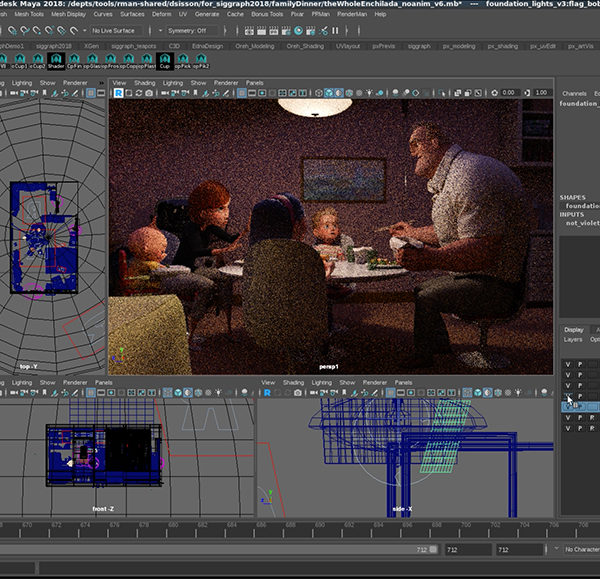Viewport: 600px width, 579px height.
Task: Click the opFros shelf icon
Action: click(111, 61)
